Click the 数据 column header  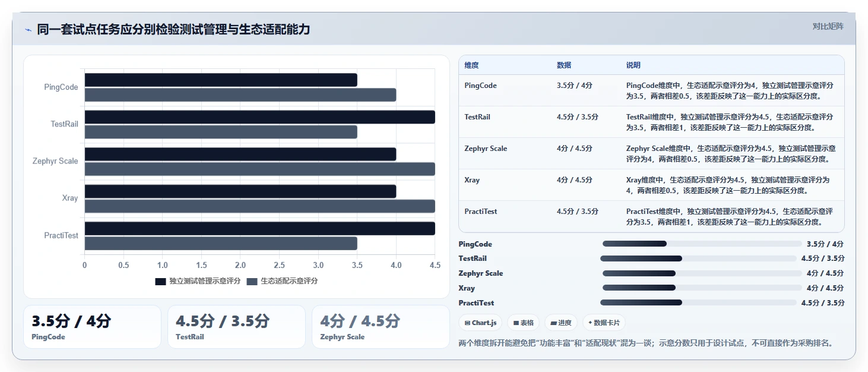coord(564,65)
